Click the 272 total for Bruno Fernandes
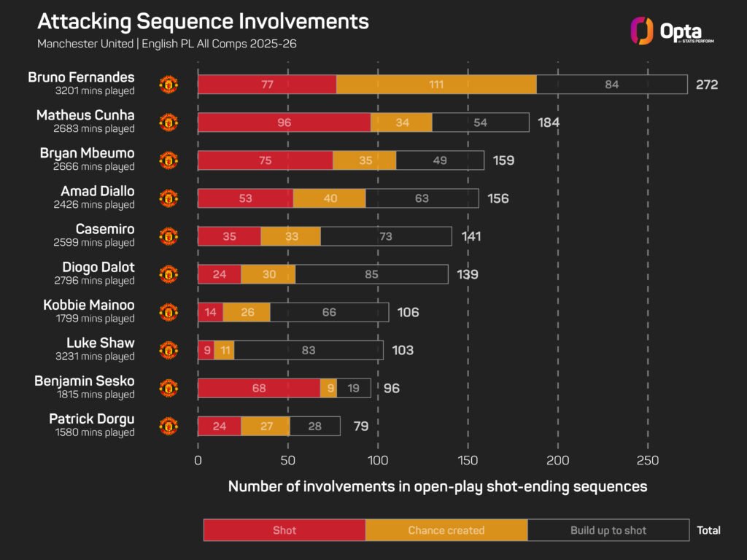747x560 pixels. click(x=706, y=85)
